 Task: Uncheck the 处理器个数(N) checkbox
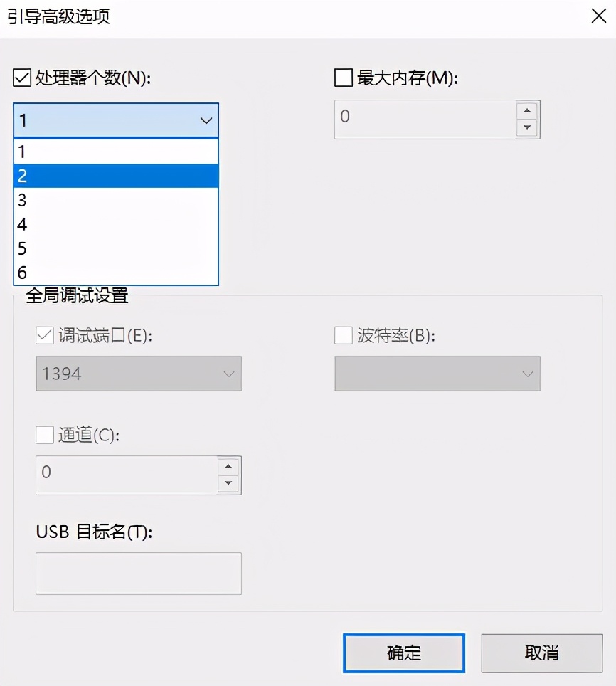tap(22, 78)
